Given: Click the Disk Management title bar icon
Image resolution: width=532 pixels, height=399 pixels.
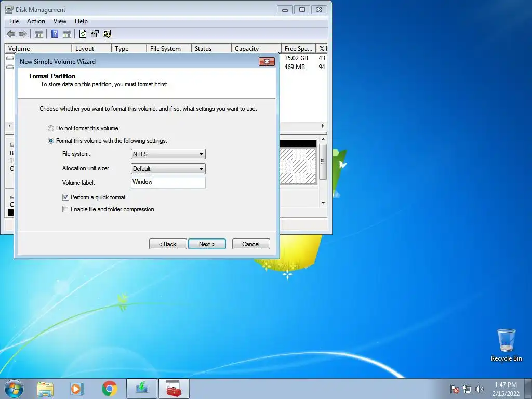Looking at the screenshot, I should (9, 10).
